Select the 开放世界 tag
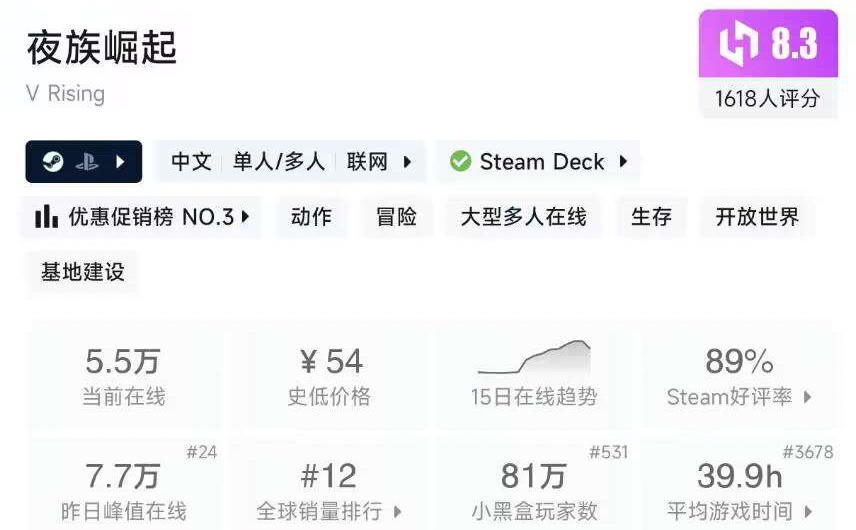Viewport: 856px width, 530px height. (757, 217)
